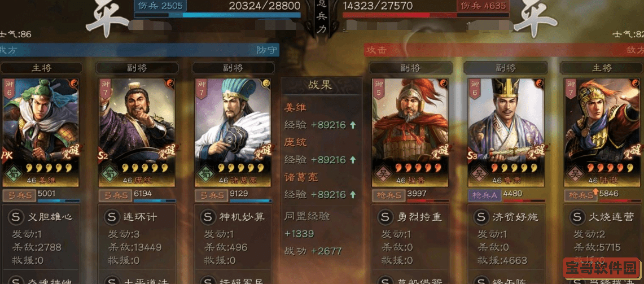Click the 伤兵 4635 enemy wounded badge
This screenshot has width=644, height=284.
pyautogui.click(x=483, y=6)
